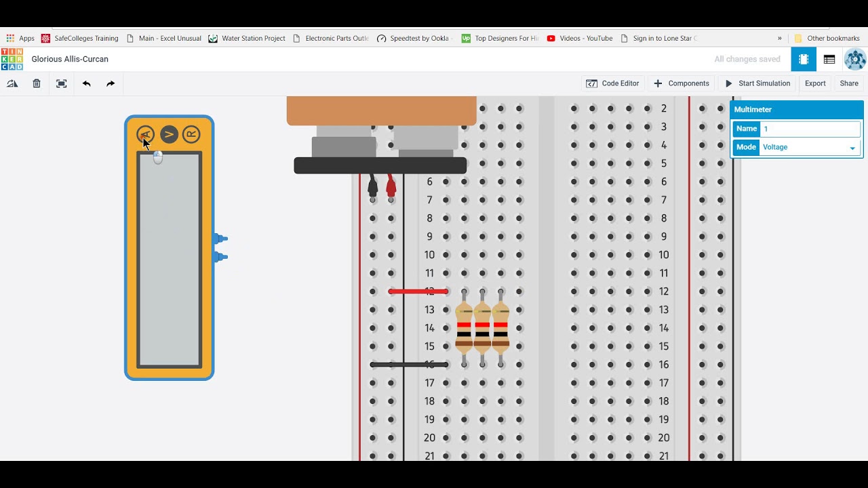Open Other bookmarks folder
This screenshot has width=868, height=488.
click(x=827, y=39)
